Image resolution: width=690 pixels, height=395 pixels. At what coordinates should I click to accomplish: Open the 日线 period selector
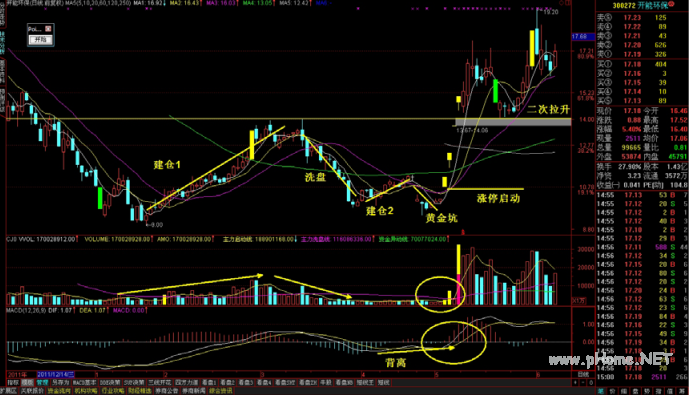pos(584,375)
